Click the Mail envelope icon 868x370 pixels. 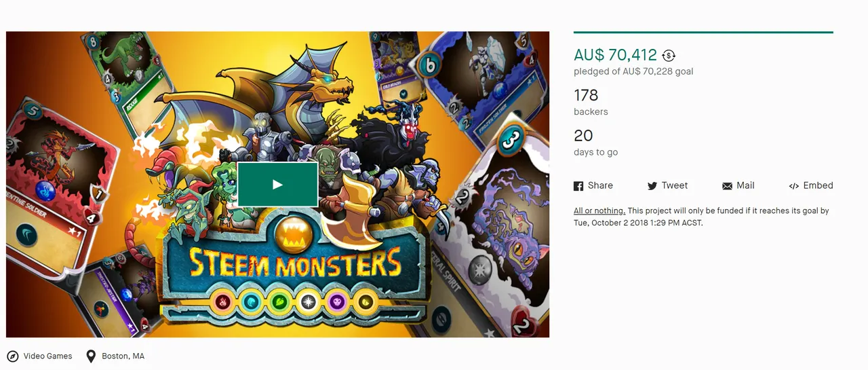(728, 186)
